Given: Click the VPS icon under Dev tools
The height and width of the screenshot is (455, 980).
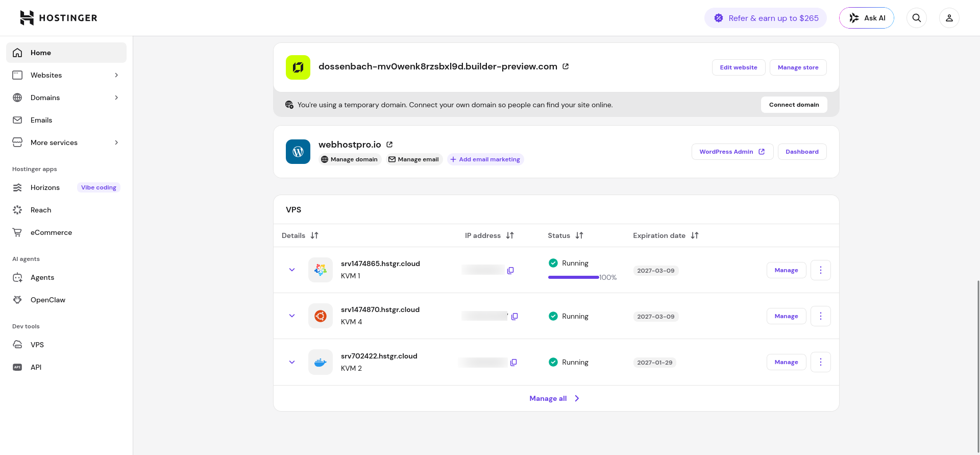Looking at the screenshot, I should pos(17,345).
